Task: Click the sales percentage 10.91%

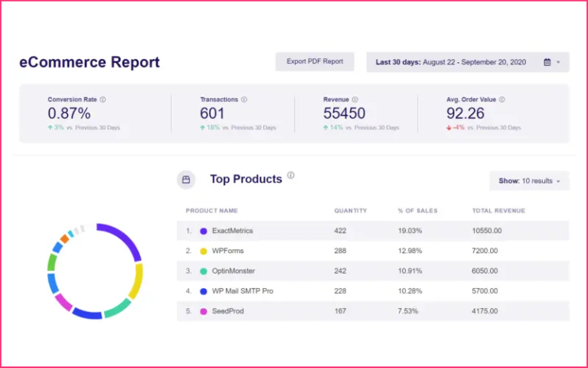Action: point(410,271)
